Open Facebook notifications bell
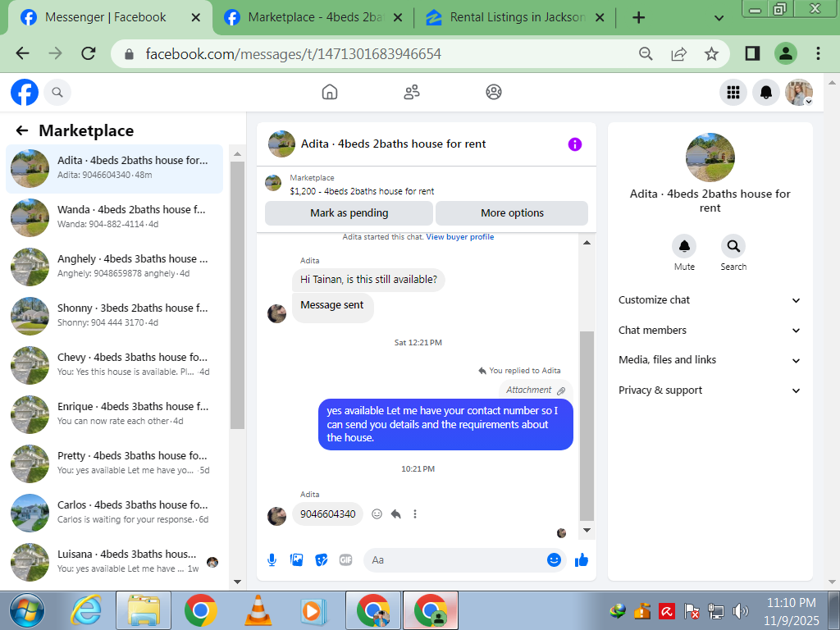This screenshot has height=630, width=840. 766,93
